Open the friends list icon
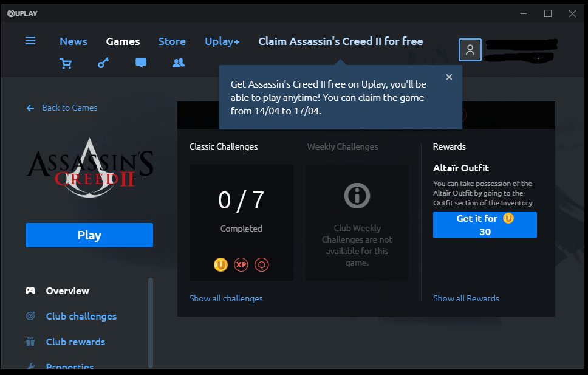Viewport: 588px width, 375px height. coord(179,63)
